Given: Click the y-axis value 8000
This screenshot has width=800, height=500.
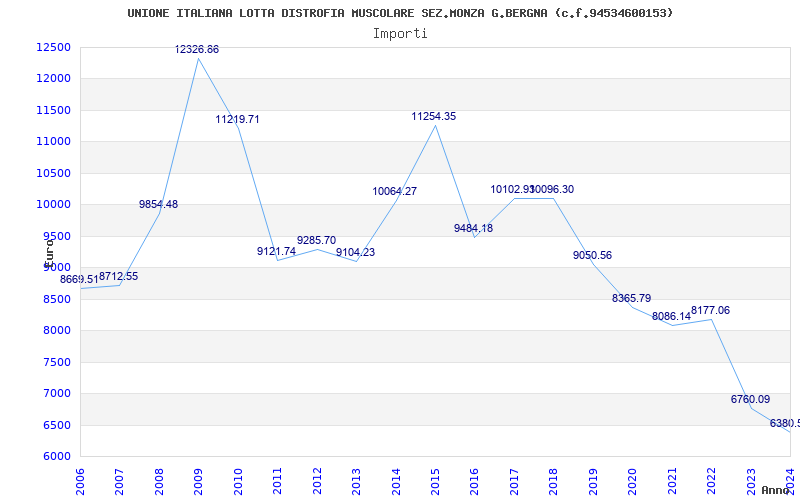Looking at the screenshot, I should point(56,331).
